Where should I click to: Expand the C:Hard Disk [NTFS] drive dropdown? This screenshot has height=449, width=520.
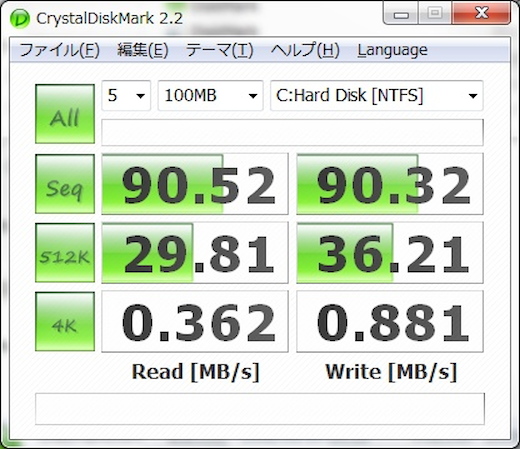pos(377,96)
